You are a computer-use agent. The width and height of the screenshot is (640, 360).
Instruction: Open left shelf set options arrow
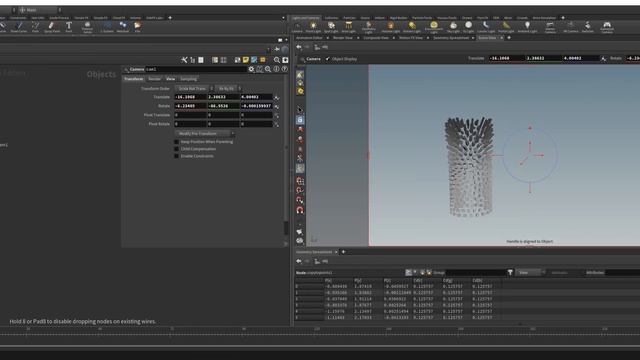[283, 18]
